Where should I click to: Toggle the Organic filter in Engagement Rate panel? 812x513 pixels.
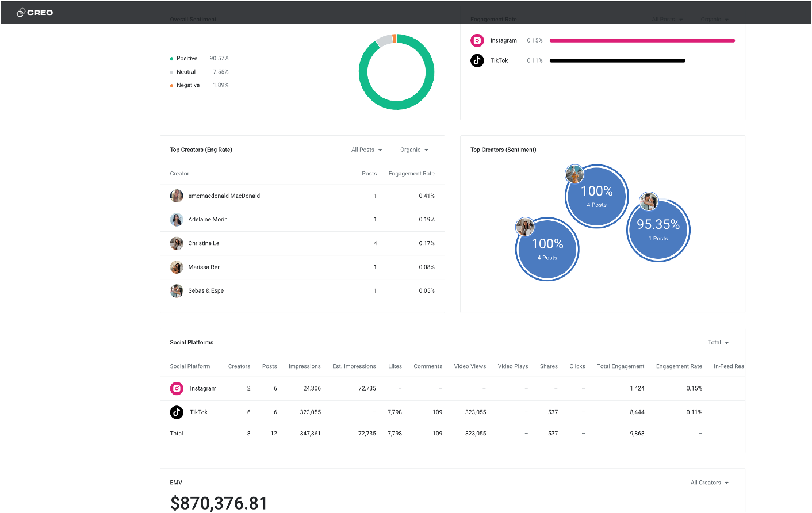(714, 19)
